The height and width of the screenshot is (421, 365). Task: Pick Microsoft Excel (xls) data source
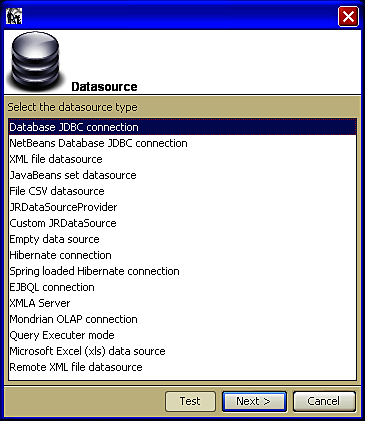(x=182, y=351)
